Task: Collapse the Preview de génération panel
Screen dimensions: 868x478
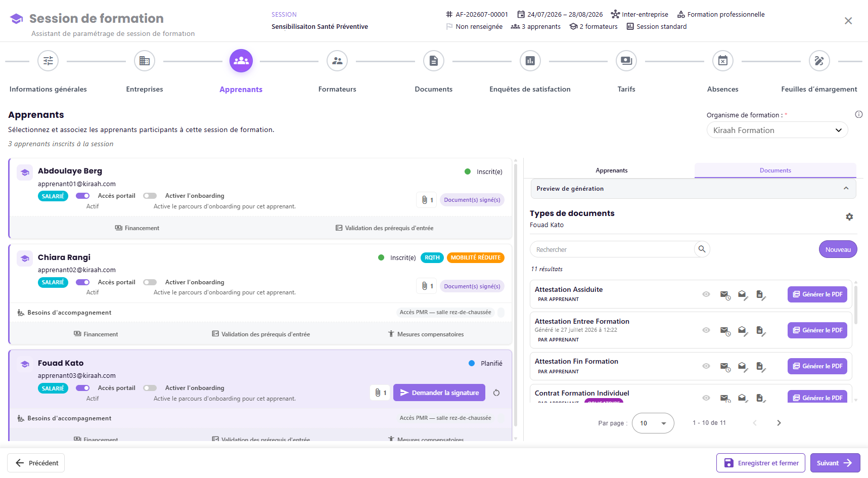Action: point(846,188)
